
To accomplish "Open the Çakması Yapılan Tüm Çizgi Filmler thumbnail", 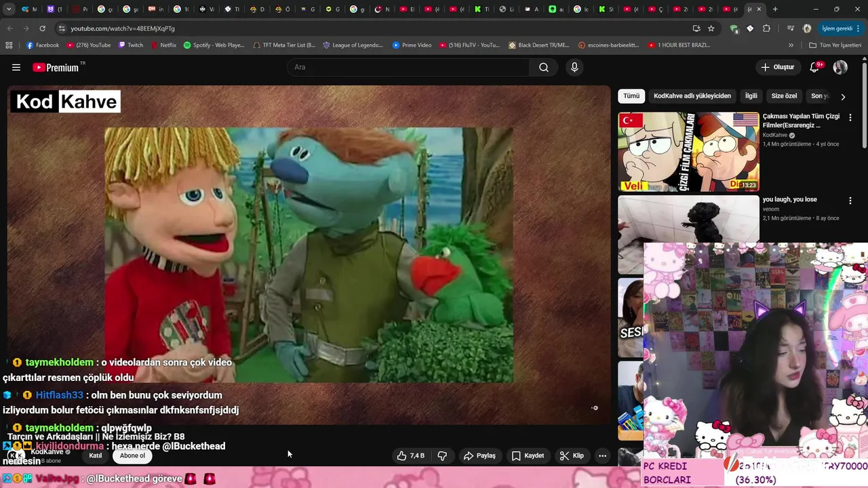I will pos(688,152).
